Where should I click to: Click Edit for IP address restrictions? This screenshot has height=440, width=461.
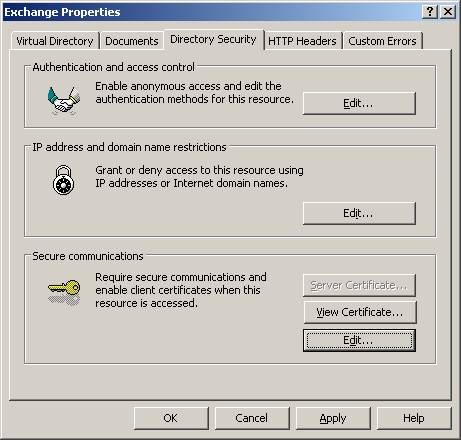359,213
